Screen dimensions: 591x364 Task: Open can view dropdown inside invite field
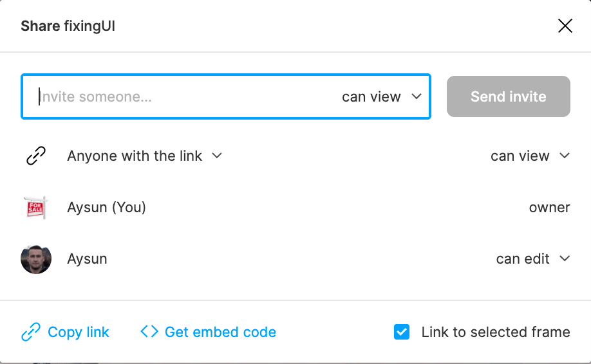(x=381, y=96)
